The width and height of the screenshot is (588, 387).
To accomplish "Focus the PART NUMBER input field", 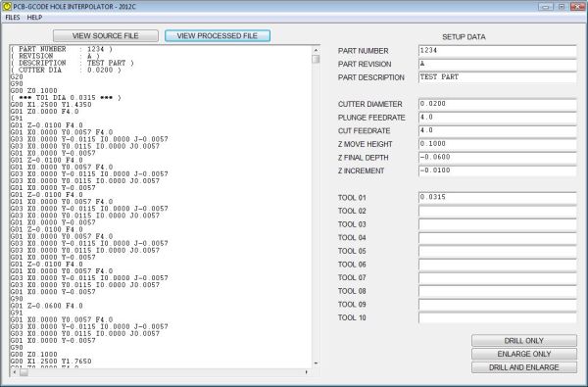I will [497, 51].
